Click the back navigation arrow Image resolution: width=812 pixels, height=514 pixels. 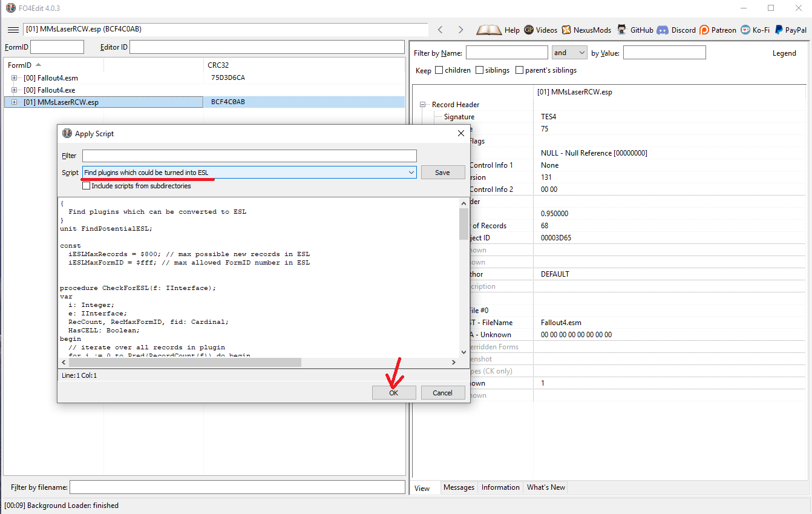pos(440,30)
